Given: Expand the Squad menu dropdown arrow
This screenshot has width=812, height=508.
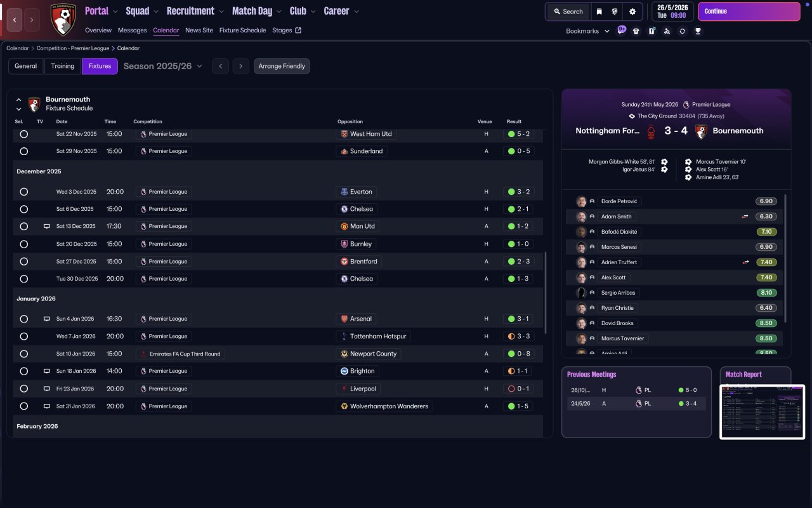Looking at the screenshot, I should 156,11.
